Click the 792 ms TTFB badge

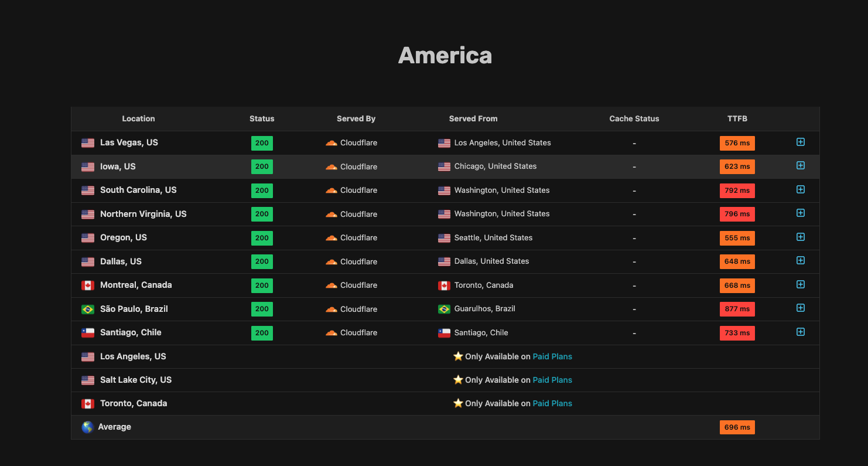pyautogui.click(x=737, y=191)
